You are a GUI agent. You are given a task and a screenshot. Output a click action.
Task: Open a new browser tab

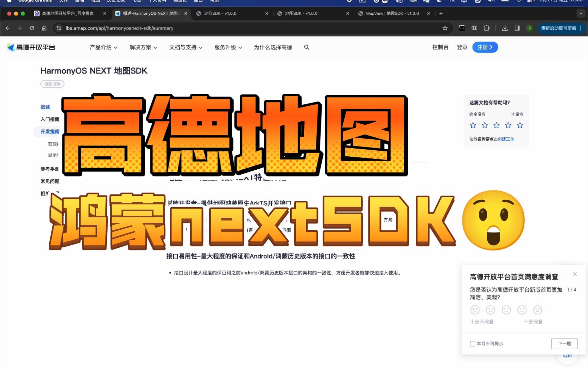click(x=441, y=14)
